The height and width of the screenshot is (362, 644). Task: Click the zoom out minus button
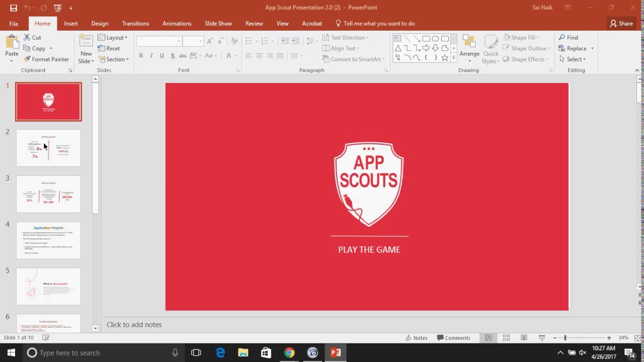click(x=554, y=338)
